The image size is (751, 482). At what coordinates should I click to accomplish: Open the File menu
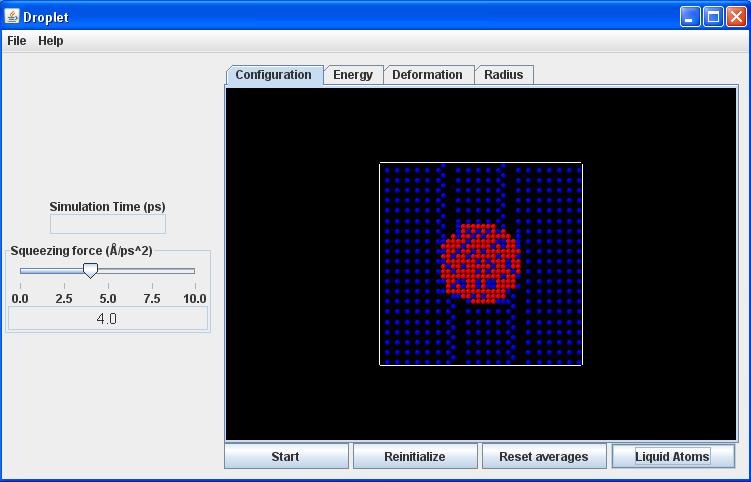[x=17, y=41]
